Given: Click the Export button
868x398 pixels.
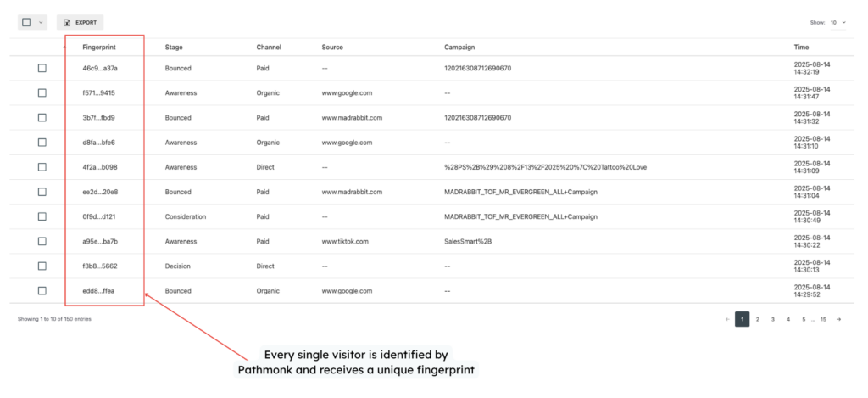Looking at the screenshot, I should [x=81, y=22].
